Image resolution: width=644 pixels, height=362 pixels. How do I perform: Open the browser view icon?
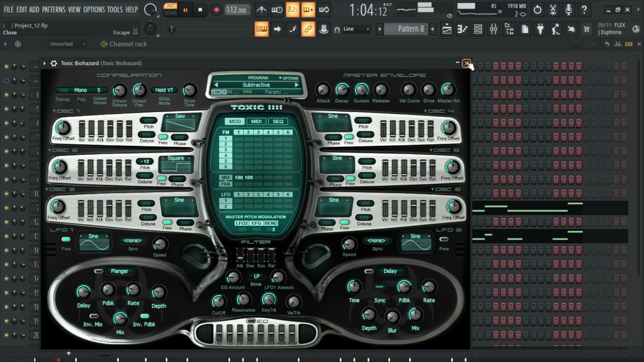[509, 29]
